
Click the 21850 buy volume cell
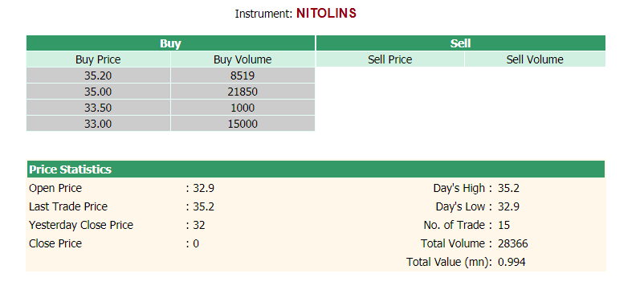243,92
